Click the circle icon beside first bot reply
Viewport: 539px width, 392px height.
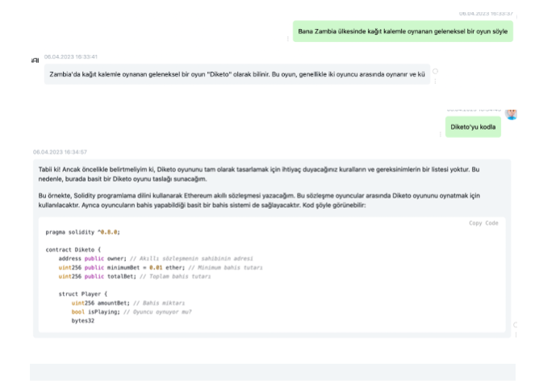(x=437, y=71)
